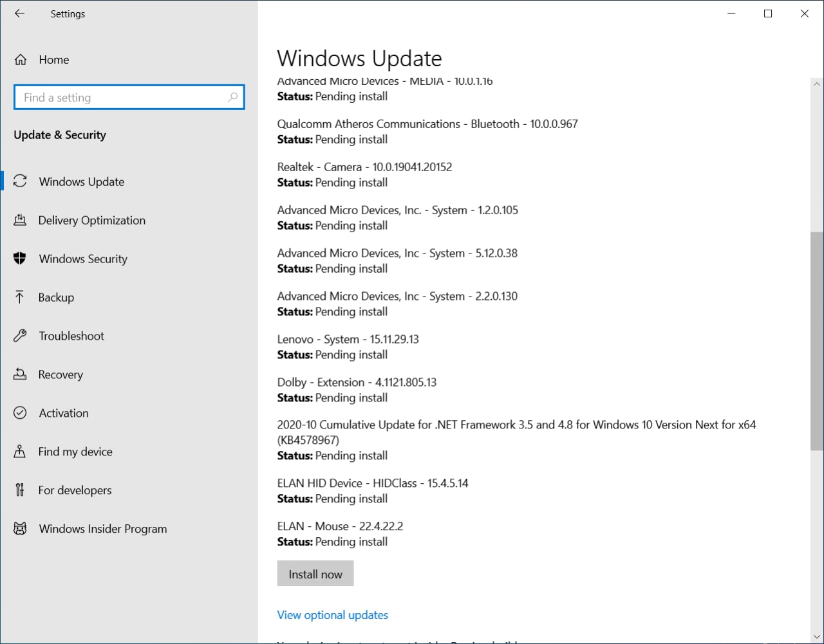Image resolution: width=824 pixels, height=644 pixels.
Task: Click the Delivery Optimization icon
Action: (x=20, y=220)
